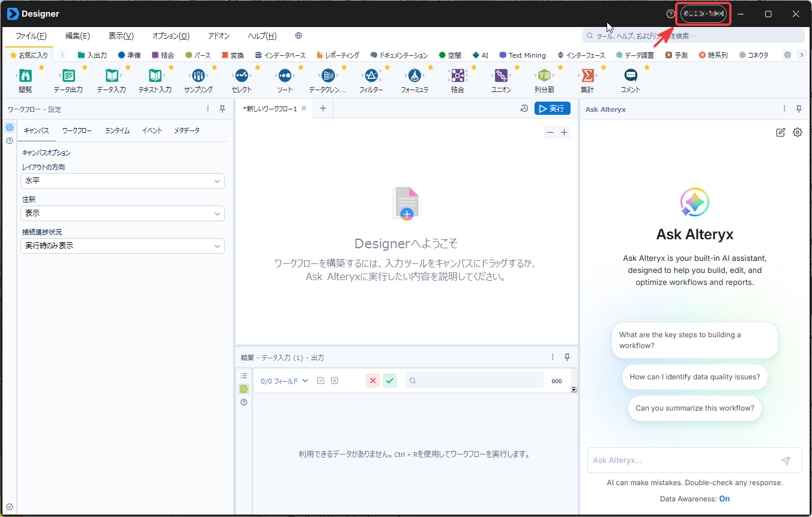Click the tool palette settings gear icon
This screenshot has height=517, width=812.
click(787, 55)
